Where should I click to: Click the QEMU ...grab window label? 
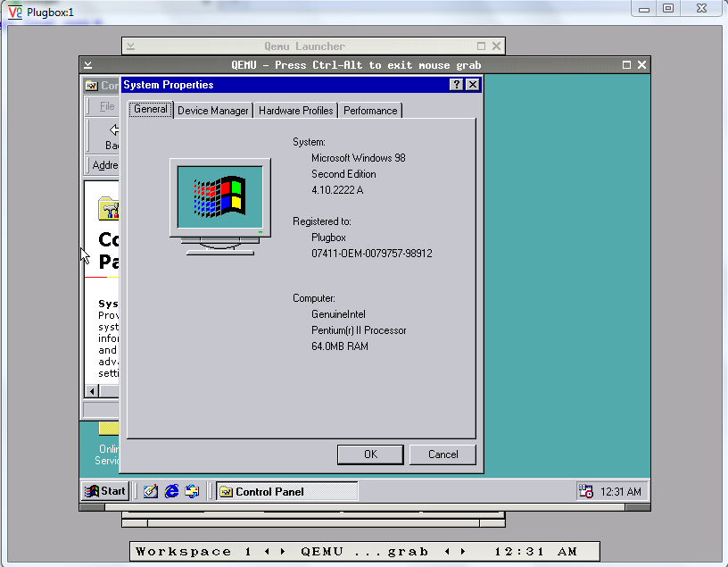[365, 552]
